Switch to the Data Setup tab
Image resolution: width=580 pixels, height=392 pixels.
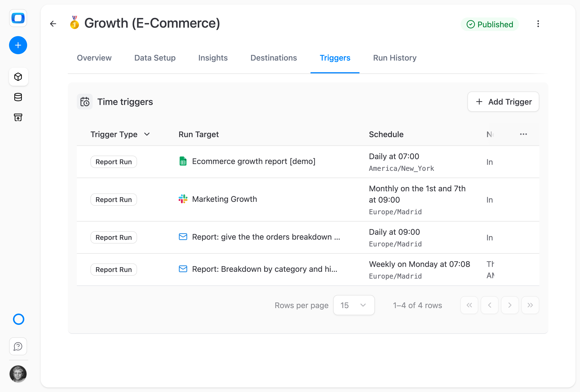point(155,58)
